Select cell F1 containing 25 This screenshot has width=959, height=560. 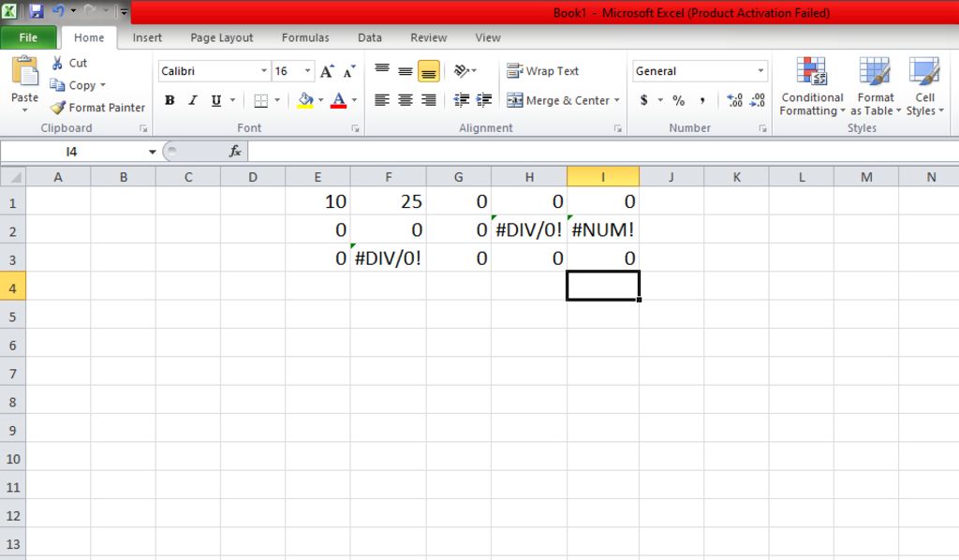(x=389, y=200)
